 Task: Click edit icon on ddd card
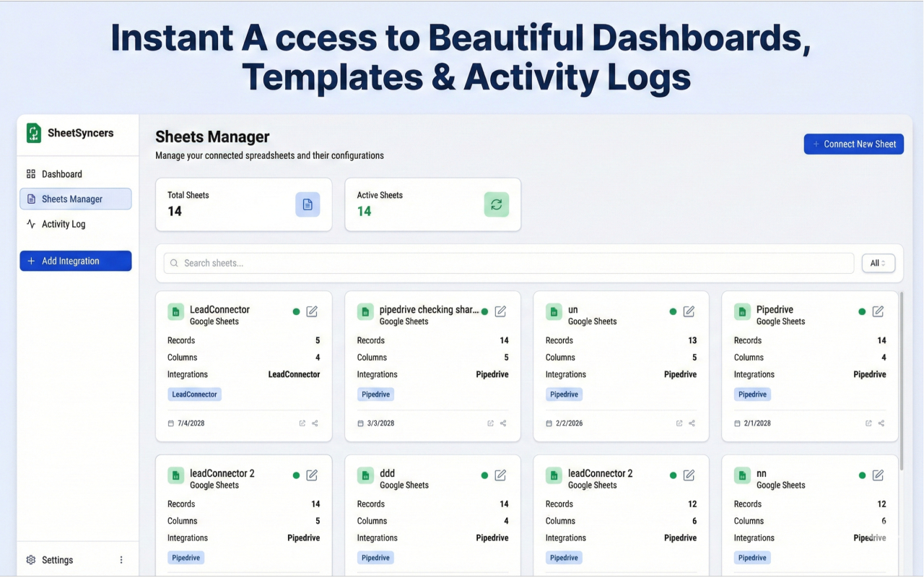(x=500, y=475)
